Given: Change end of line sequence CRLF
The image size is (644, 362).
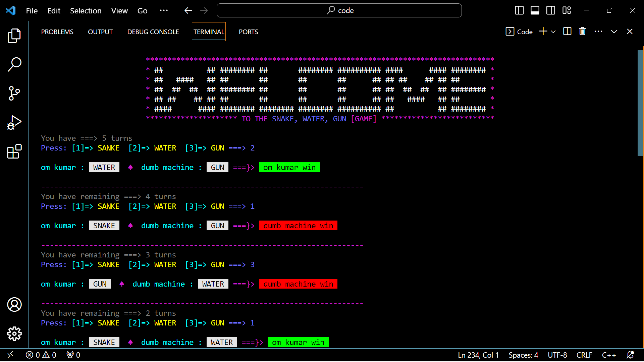Looking at the screenshot, I should point(584,355).
